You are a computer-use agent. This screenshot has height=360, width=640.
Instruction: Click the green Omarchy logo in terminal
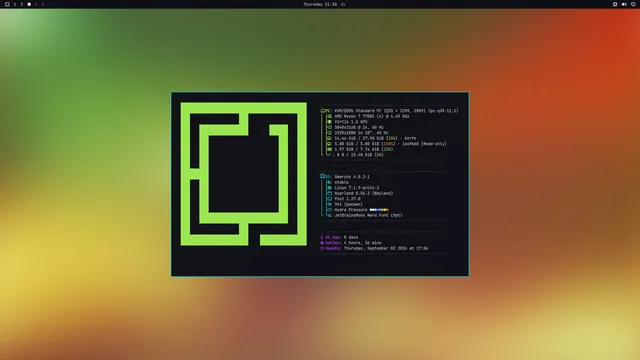pyautogui.click(x=244, y=174)
